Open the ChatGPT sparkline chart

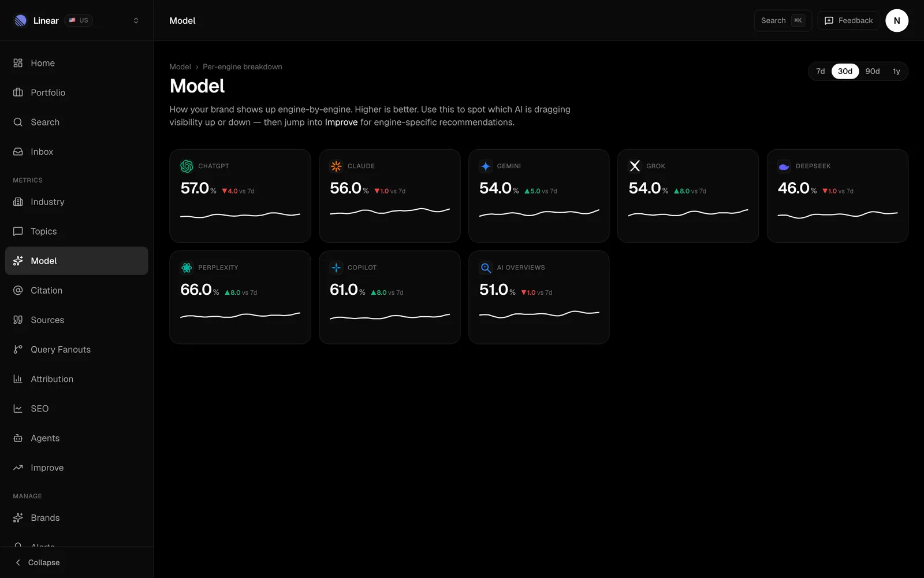(x=240, y=216)
